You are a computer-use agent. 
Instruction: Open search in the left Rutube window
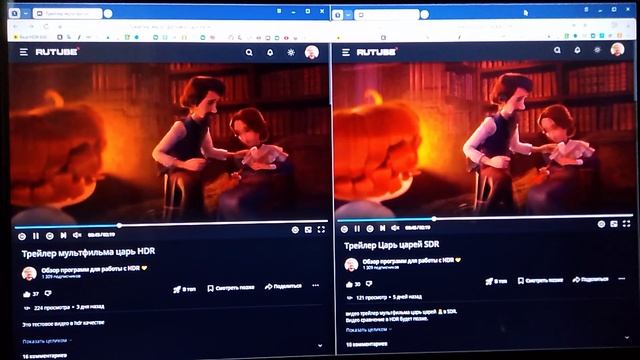[x=249, y=52]
